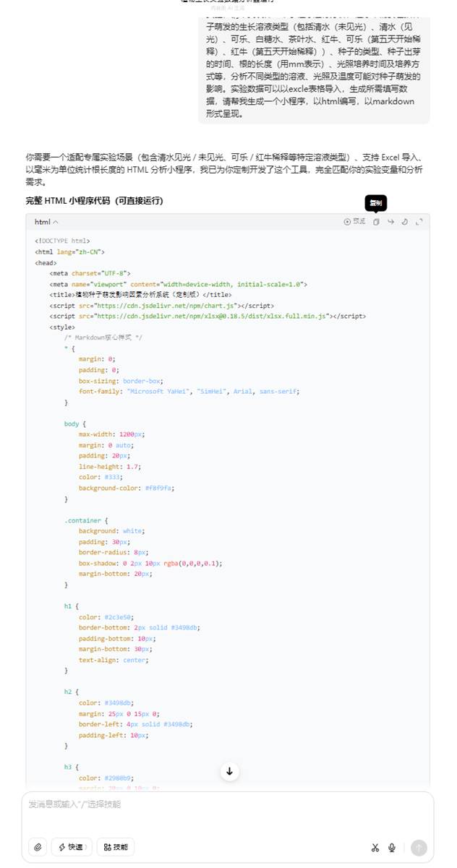Screen dimensions: 457x868
Task: Click the copy code icon
Action: click(x=376, y=222)
